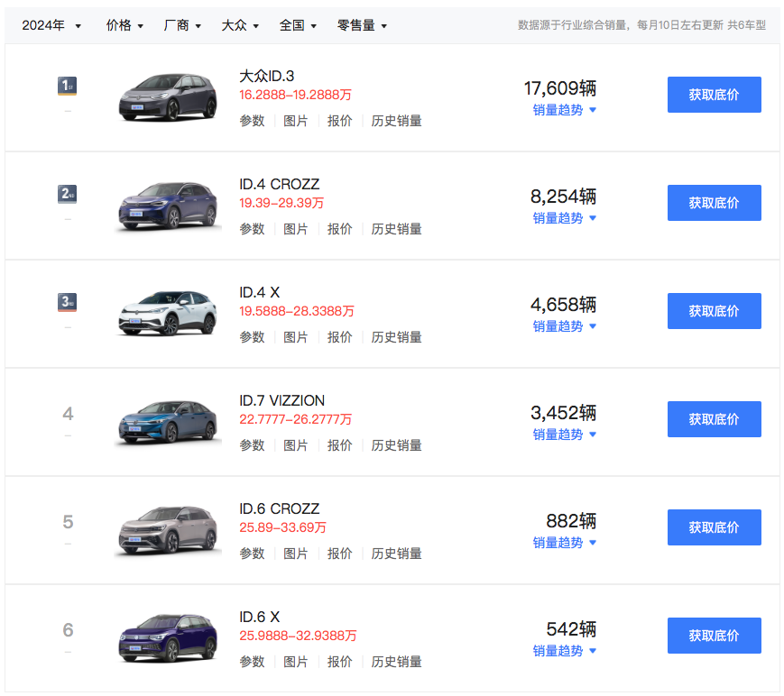Screen dimensions: 784x696
Task: Open 报价 quotes for 大众ID.3
Action: (339, 121)
